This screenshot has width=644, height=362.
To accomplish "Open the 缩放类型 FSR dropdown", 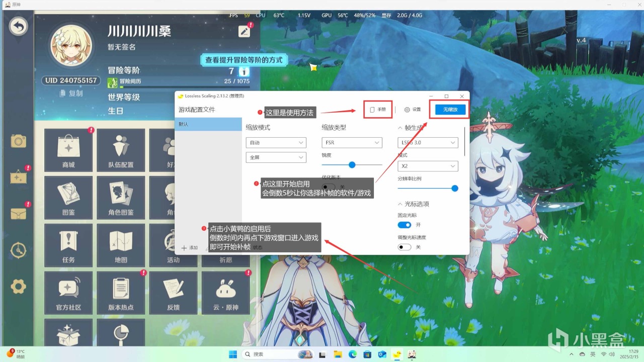I will [352, 143].
